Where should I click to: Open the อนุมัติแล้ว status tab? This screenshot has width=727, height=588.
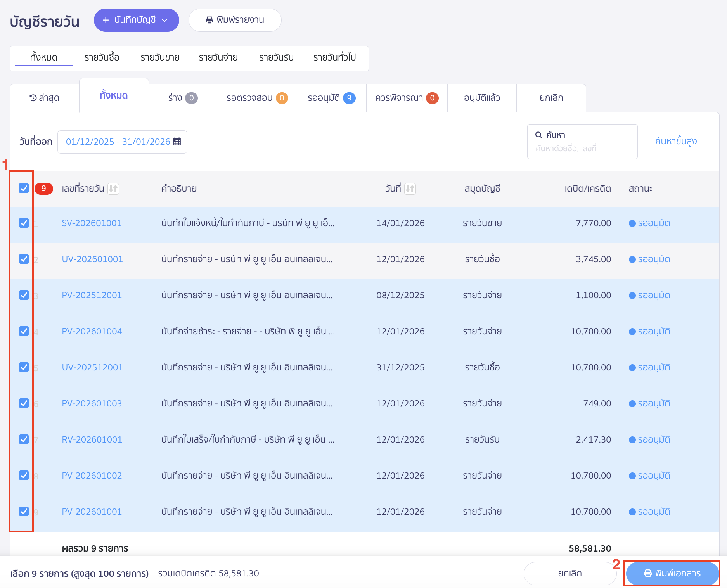click(x=482, y=98)
